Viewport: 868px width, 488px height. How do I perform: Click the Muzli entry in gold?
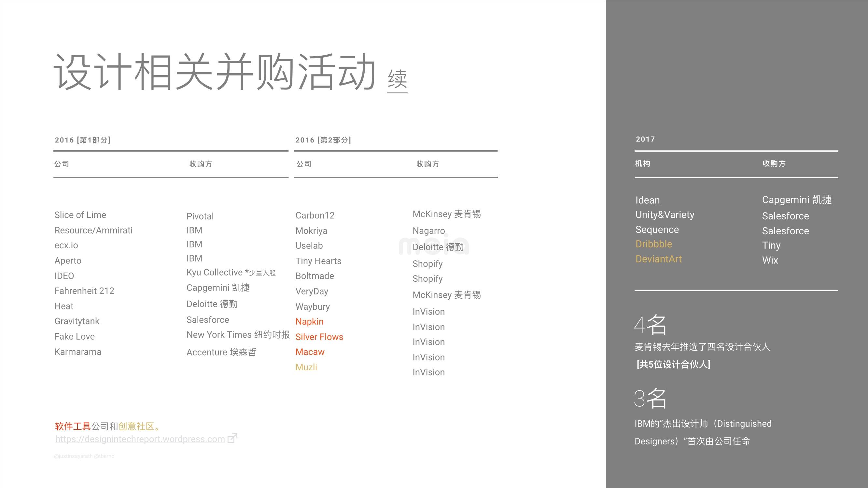click(x=306, y=367)
